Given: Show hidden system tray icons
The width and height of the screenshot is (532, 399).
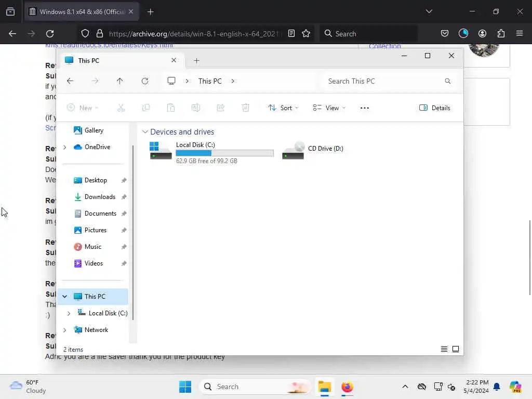Looking at the screenshot, I should click(x=405, y=387).
